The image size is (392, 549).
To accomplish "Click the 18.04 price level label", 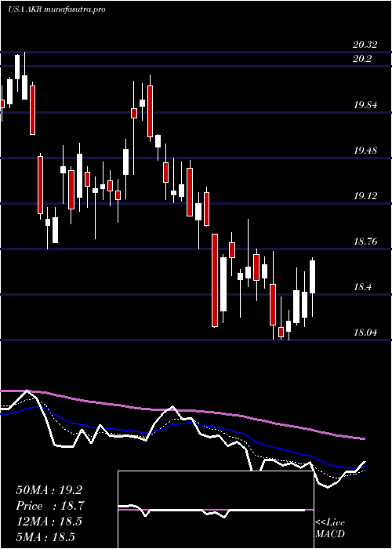I will (x=365, y=333).
